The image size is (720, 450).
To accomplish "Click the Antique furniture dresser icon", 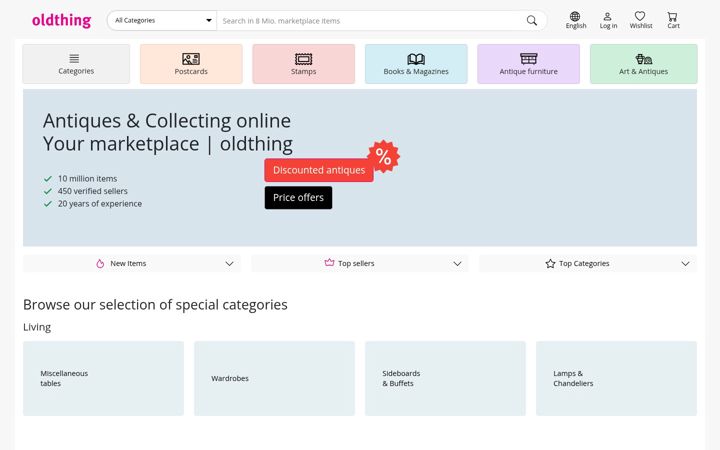I will tap(529, 59).
